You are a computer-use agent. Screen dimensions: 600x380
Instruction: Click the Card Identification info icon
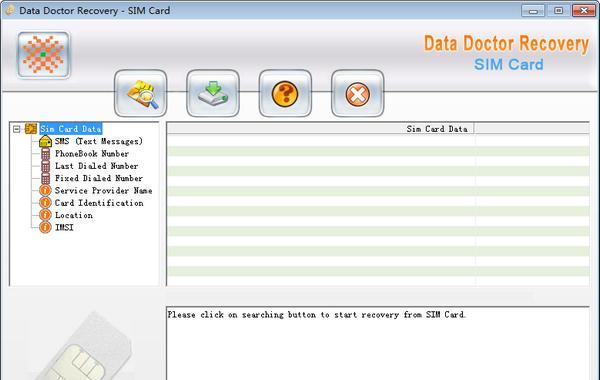pos(45,202)
